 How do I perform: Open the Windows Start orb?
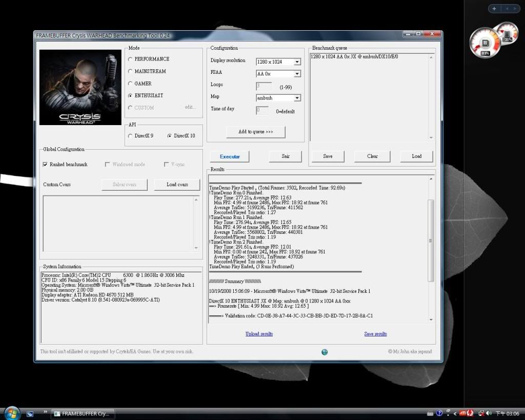tap(12, 413)
